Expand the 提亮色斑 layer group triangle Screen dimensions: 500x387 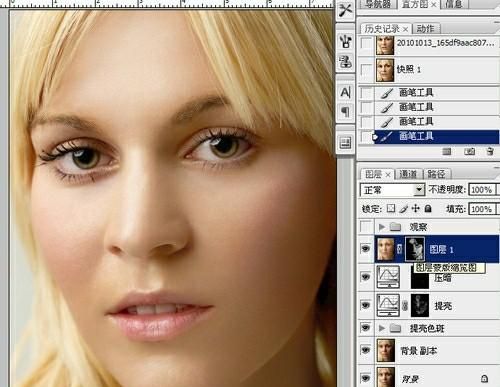(x=382, y=328)
